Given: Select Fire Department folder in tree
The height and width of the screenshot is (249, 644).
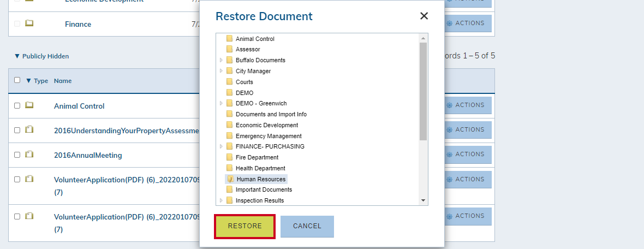Looking at the screenshot, I should (257, 157).
